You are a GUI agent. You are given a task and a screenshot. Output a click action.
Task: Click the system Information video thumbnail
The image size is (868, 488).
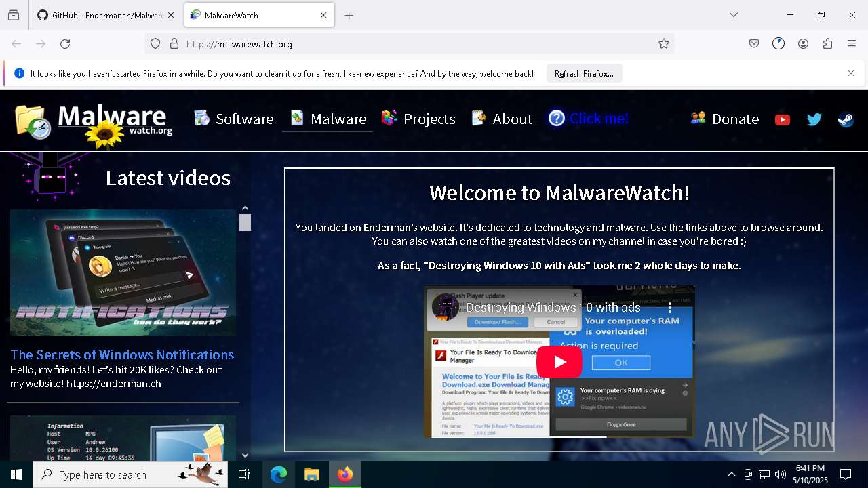click(x=123, y=439)
